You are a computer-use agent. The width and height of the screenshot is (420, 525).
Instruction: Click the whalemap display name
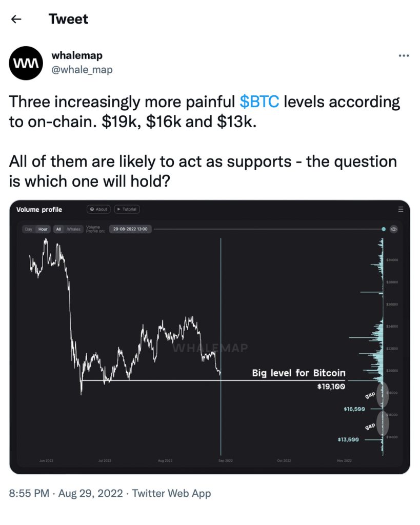[x=77, y=56]
